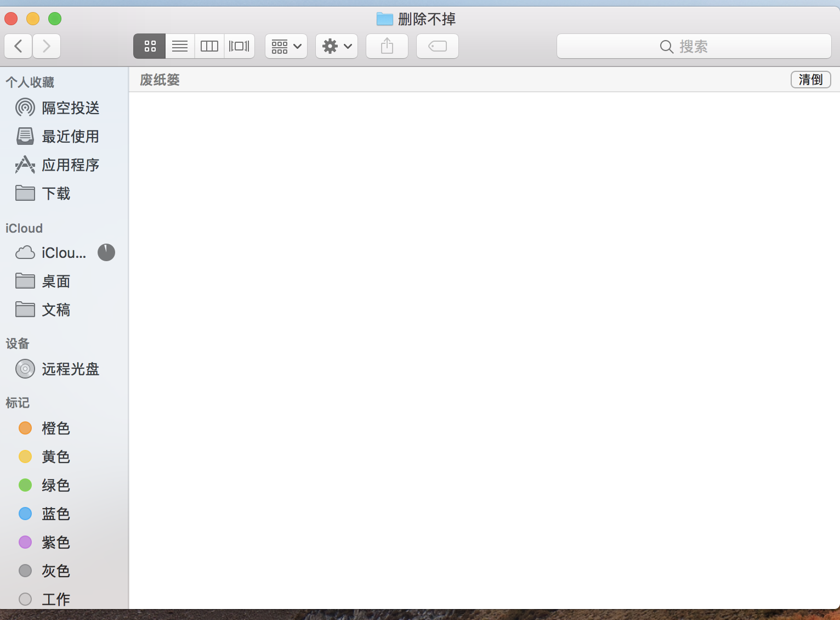This screenshot has height=620, width=840.
Task: Click the edit tags icon
Action: coord(438,46)
